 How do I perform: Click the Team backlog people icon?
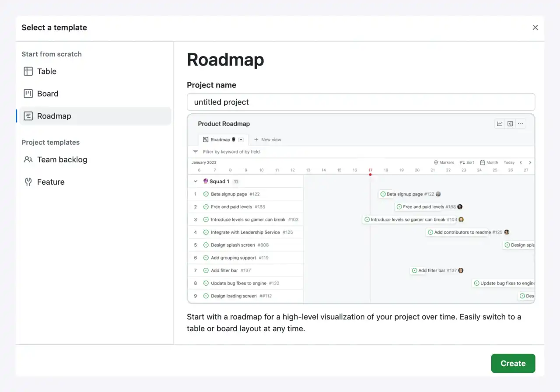point(28,159)
